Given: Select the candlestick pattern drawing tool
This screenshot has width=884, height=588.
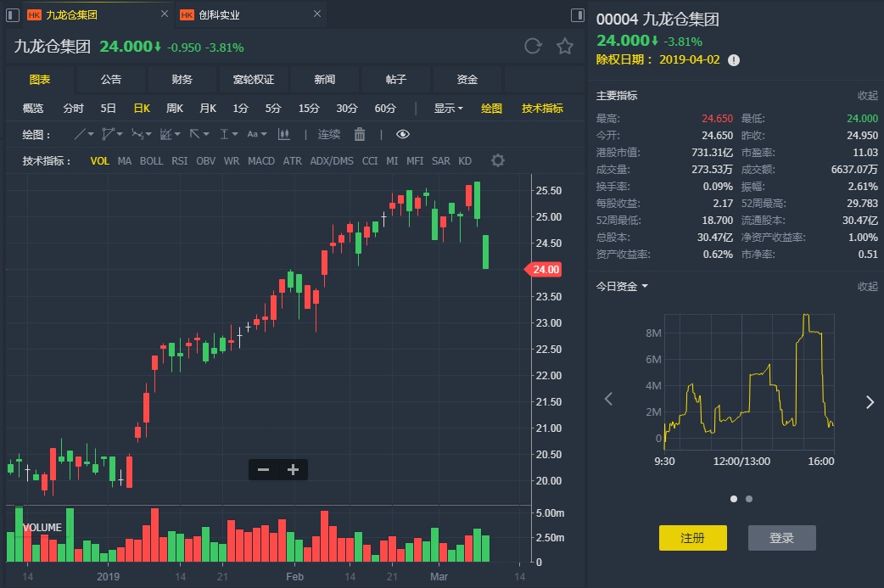Looking at the screenshot, I should coord(283,134).
